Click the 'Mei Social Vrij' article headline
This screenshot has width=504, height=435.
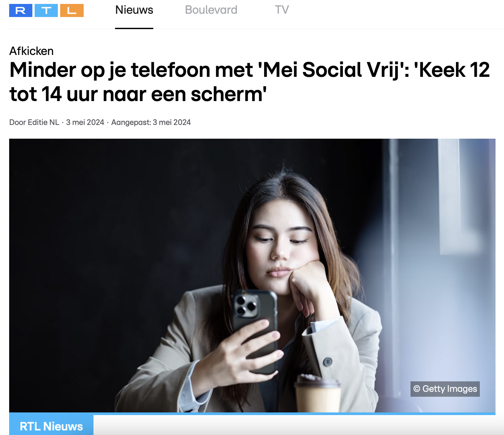(x=250, y=82)
